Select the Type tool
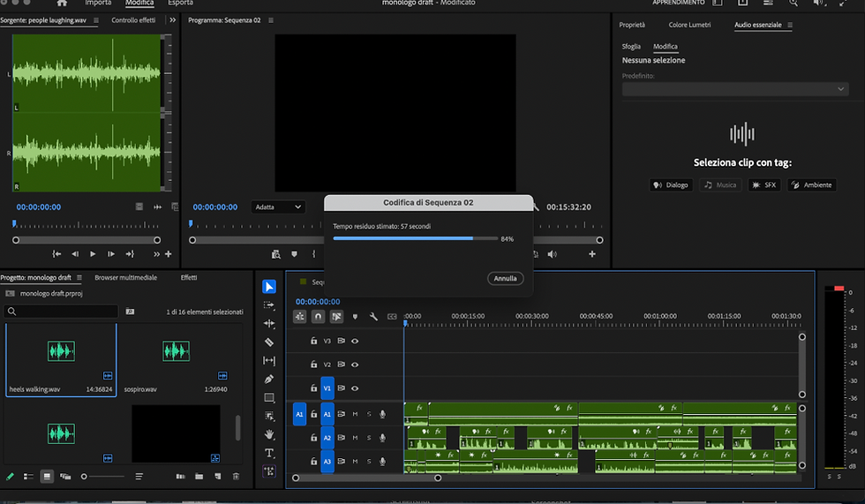865x504 pixels. 269,454
